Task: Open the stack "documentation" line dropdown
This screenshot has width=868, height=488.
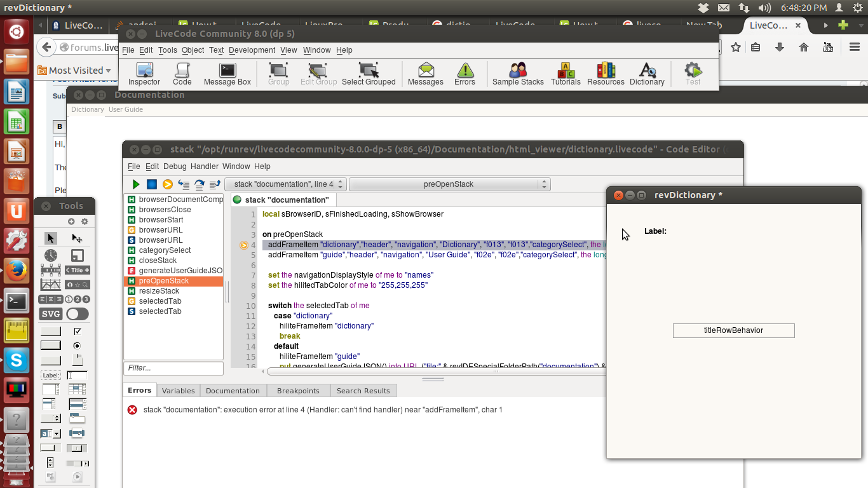Action: point(285,184)
